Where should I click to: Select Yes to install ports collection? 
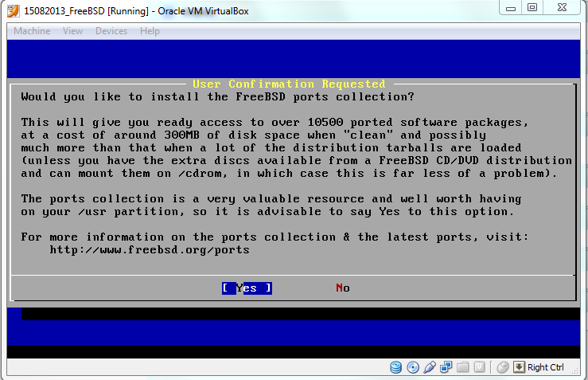click(x=247, y=288)
